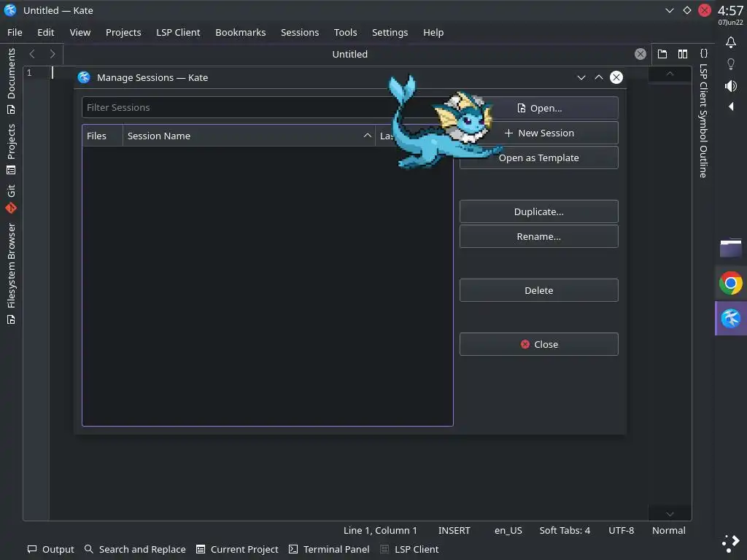Open the LSP Client menu

point(178,32)
